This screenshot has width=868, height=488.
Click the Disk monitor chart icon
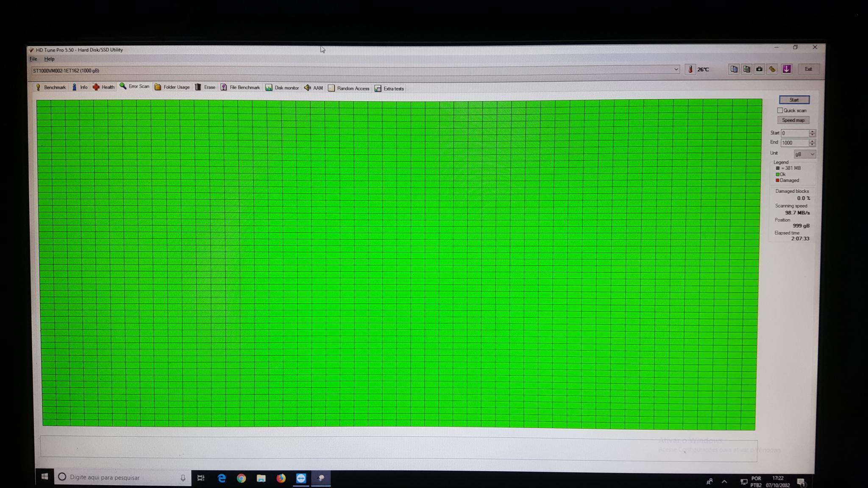tap(269, 88)
